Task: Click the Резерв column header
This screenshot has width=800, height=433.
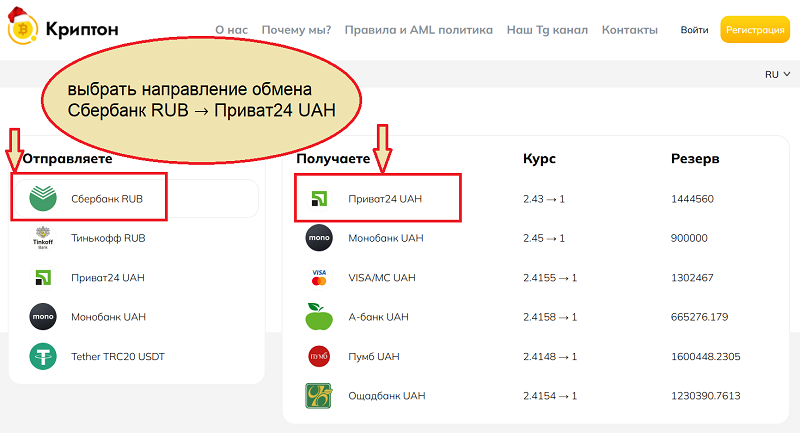Action: (695, 159)
